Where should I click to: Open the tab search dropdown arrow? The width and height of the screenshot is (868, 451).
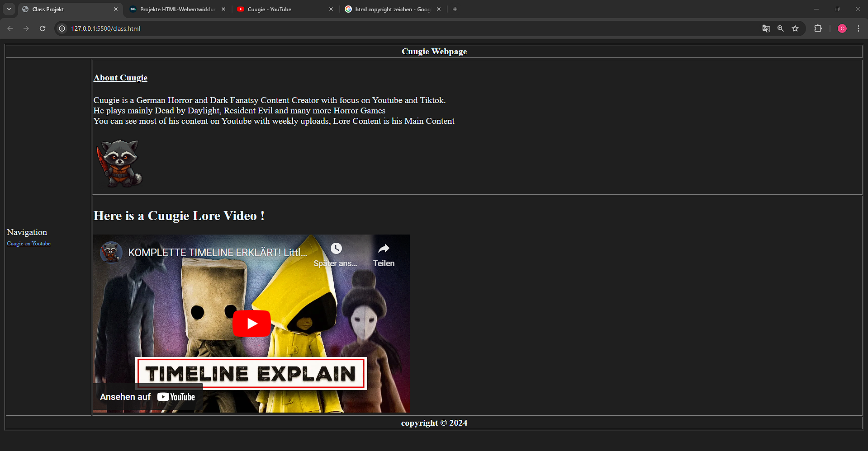[9, 9]
